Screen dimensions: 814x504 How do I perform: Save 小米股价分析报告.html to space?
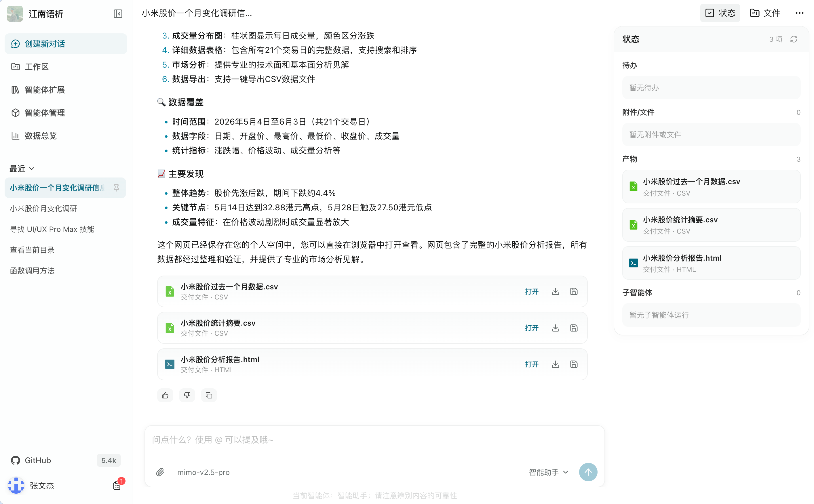[574, 364]
